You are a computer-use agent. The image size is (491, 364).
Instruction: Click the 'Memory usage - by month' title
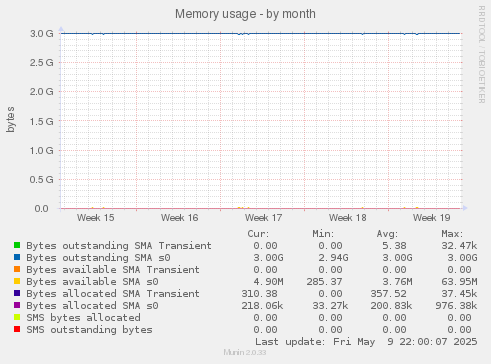tap(245, 14)
